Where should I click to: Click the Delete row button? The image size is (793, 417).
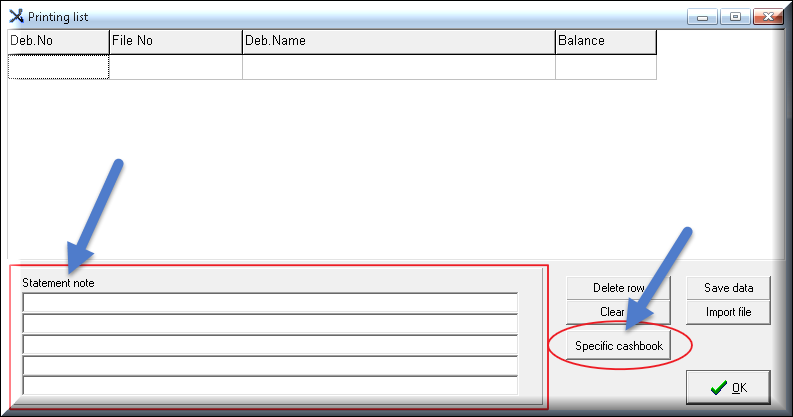618,288
